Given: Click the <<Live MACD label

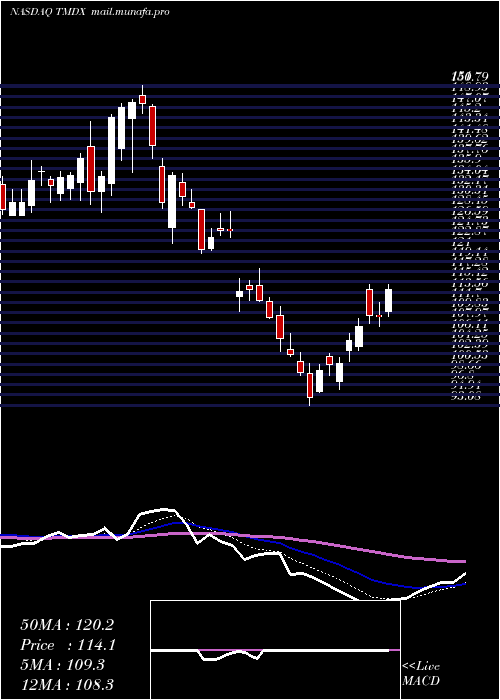Looking at the screenshot, I should (421, 674).
